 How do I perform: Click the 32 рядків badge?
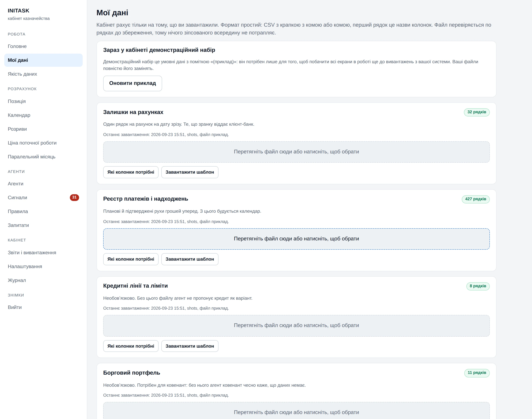[477, 112]
